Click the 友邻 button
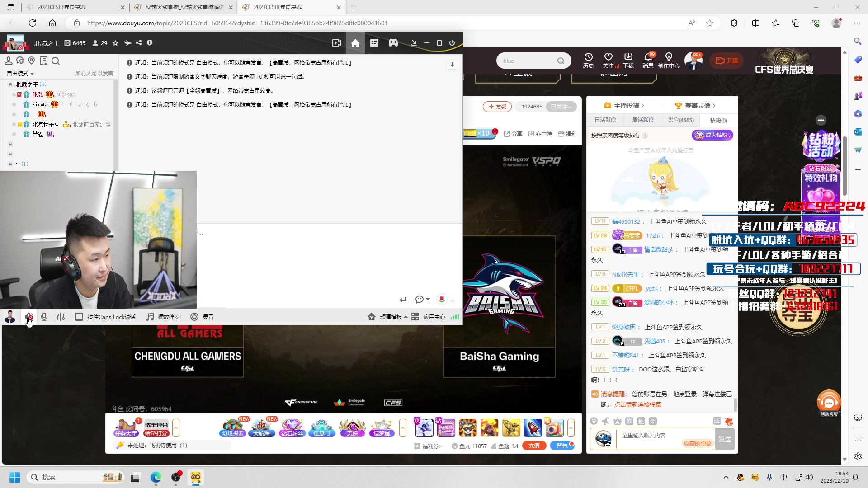The height and width of the screenshot is (488, 868). 497,107
